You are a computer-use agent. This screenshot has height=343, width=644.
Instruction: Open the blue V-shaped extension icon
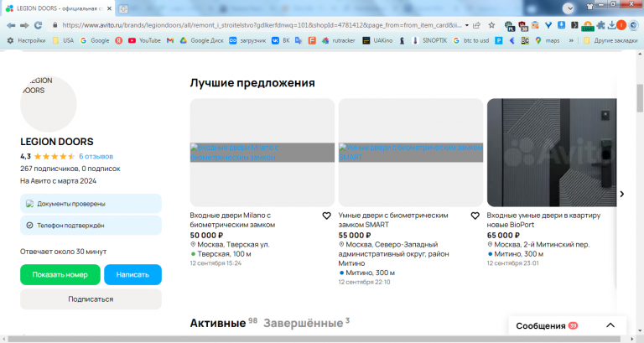[548, 25]
